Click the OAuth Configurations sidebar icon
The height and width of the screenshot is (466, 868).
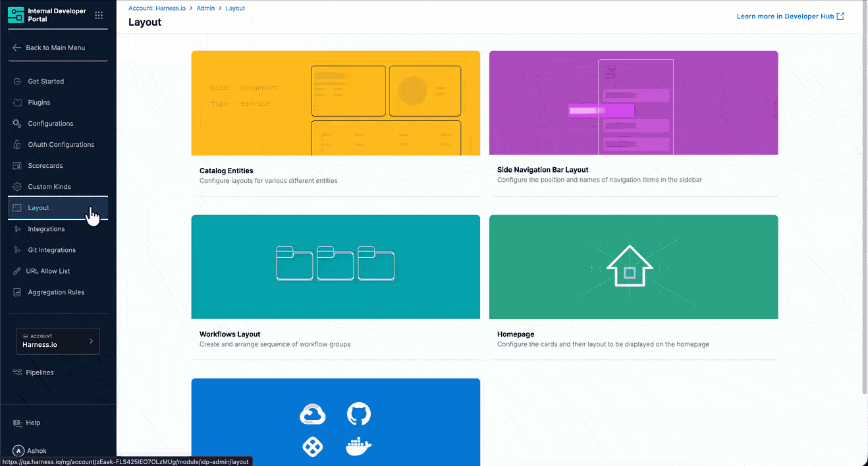point(16,144)
